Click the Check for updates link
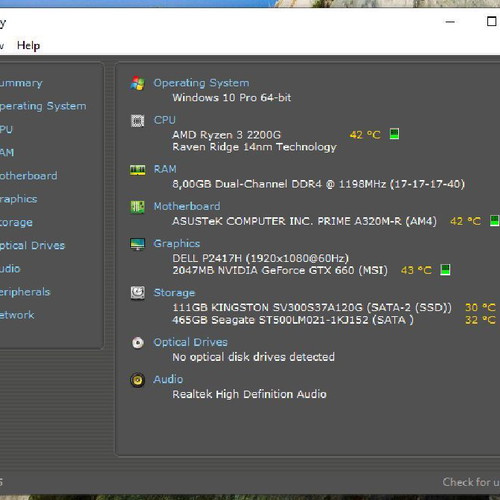 tap(471, 482)
